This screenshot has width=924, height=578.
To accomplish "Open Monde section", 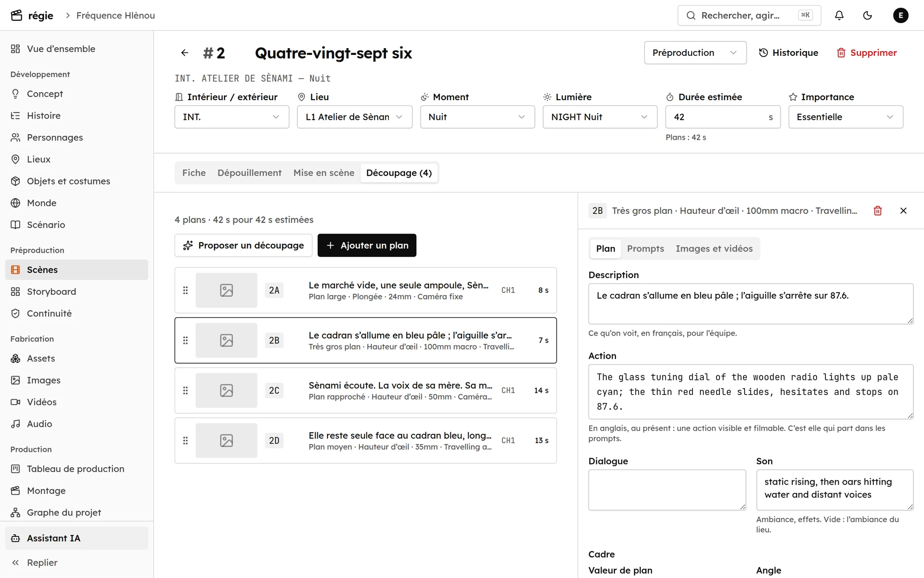I will (x=77, y=203).
